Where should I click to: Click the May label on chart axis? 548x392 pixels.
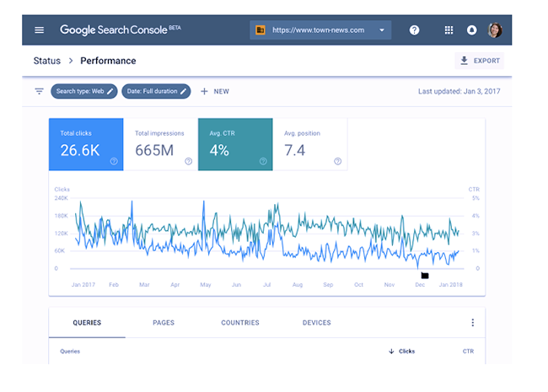pyautogui.click(x=206, y=285)
